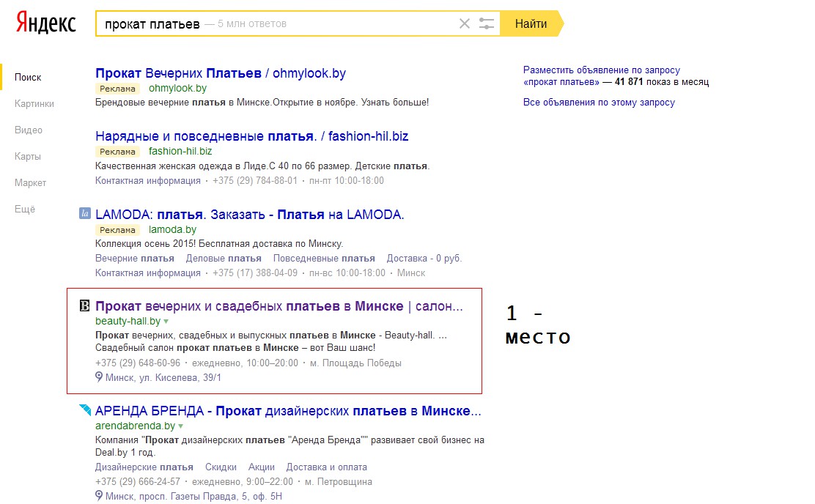
Task: Click phone number +375 (17) 388-04-09
Action: click(255, 273)
